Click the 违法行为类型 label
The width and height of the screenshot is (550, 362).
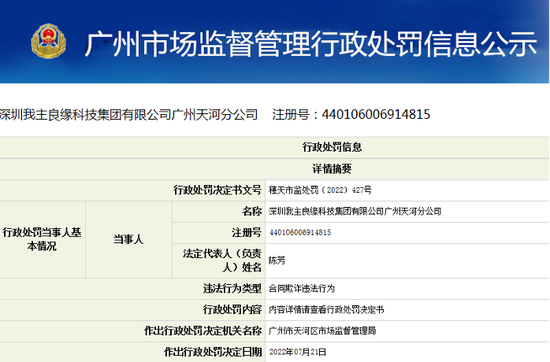[232, 288]
